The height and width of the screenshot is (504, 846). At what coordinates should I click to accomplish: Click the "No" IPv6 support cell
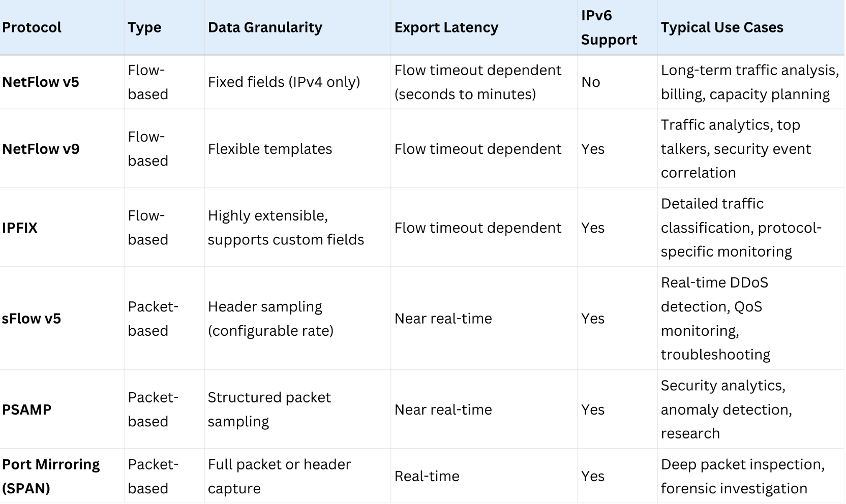coord(591,82)
